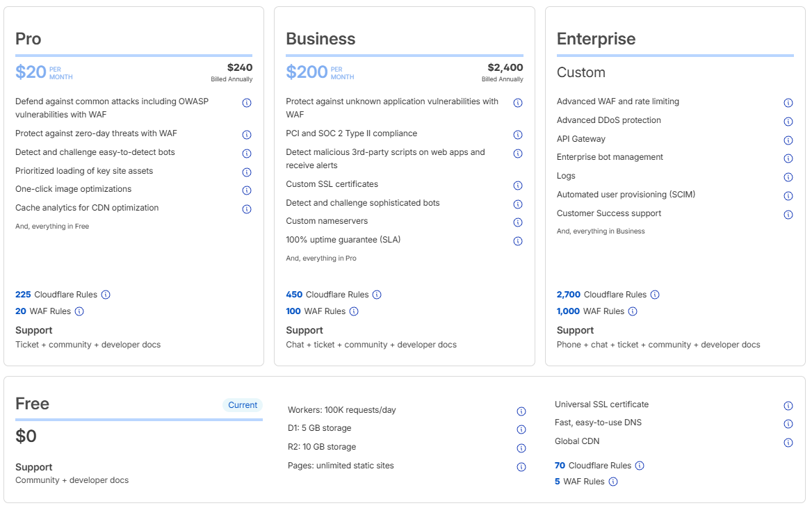The image size is (812, 508).
Task: Click info icon for PCI and SOC 2 compliance
Action: click(x=518, y=135)
